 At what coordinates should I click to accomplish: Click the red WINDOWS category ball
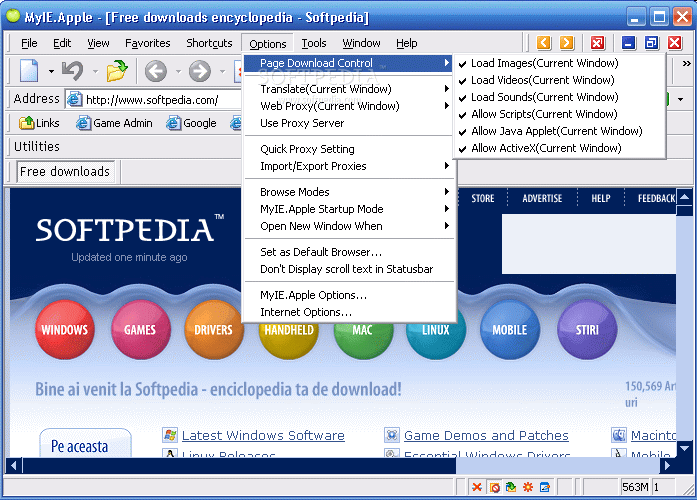pos(64,329)
